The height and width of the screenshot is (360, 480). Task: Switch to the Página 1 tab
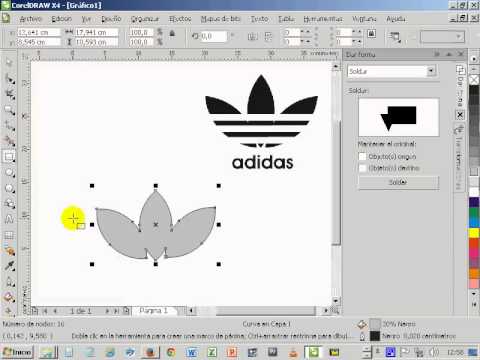tap(154, 311)
